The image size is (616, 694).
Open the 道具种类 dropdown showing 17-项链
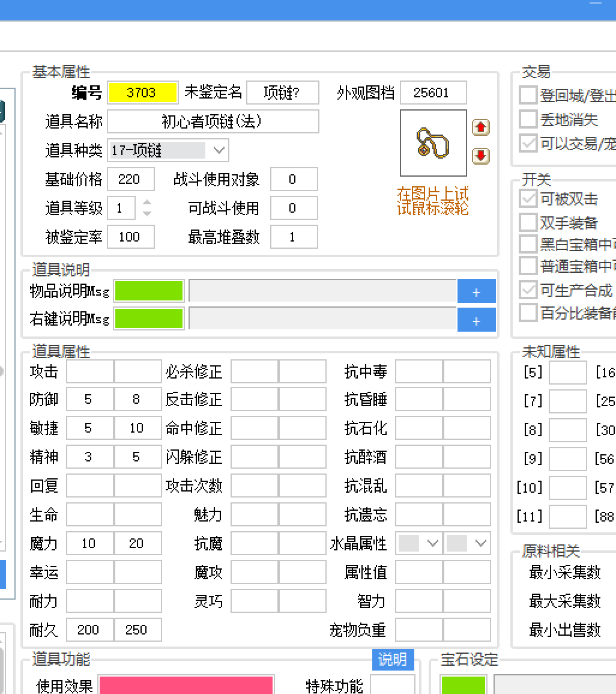(168, 150)
